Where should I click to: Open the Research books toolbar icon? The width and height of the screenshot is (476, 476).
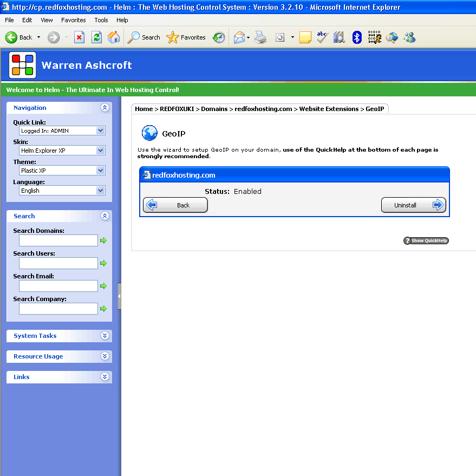point(339,37)
